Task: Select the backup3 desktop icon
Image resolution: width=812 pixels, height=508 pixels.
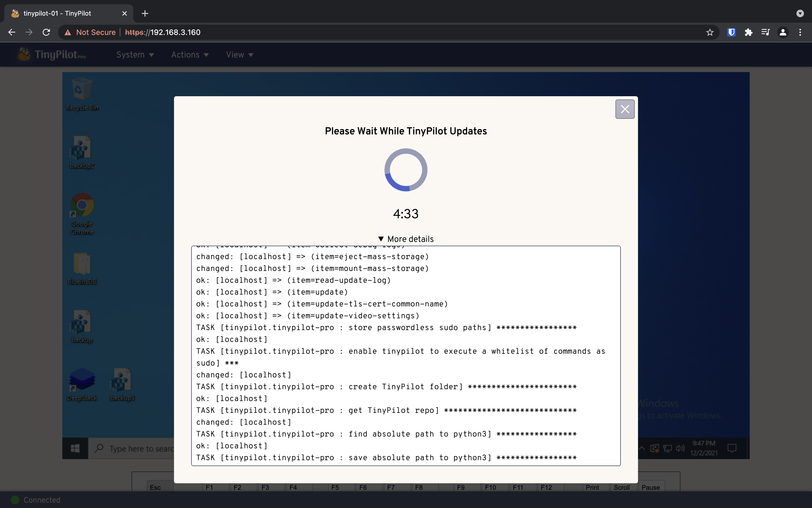Action: (x=122, y=385)
